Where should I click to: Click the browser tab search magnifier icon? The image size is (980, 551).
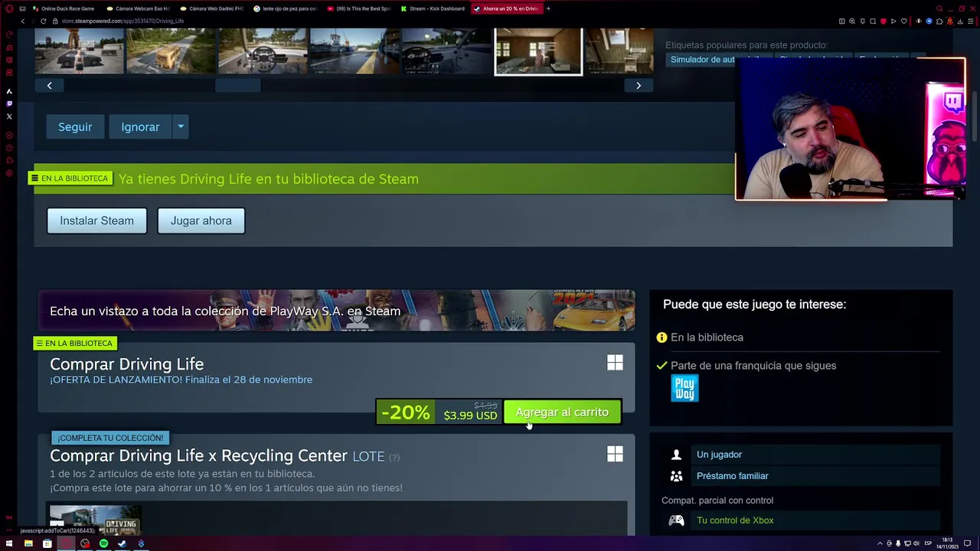point(939,8)
